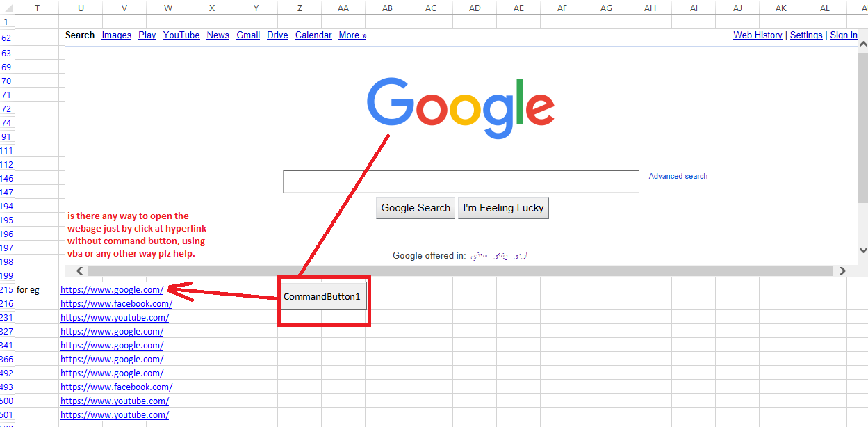Click the Sign in link
Image resolution: width=868 pixels, height=427 pixels.
tap(844, 35)
